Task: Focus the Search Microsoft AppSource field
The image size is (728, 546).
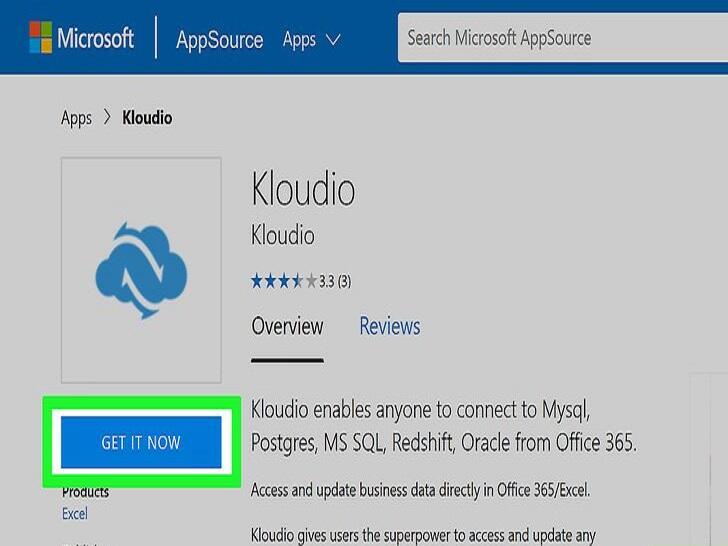Action: click(x=563, y=38)
